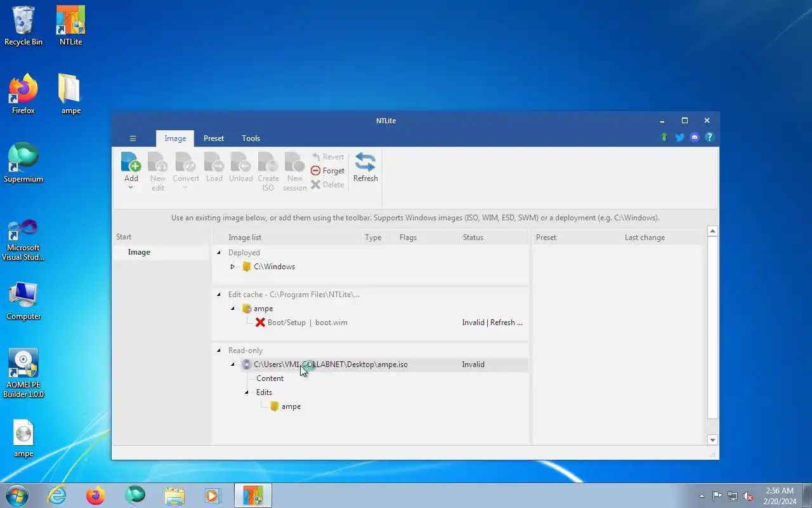Click 'Invalid | Refresh ...' status text
Image resolution: width=812 pixels, height=508 pixels.
point(492,323)
